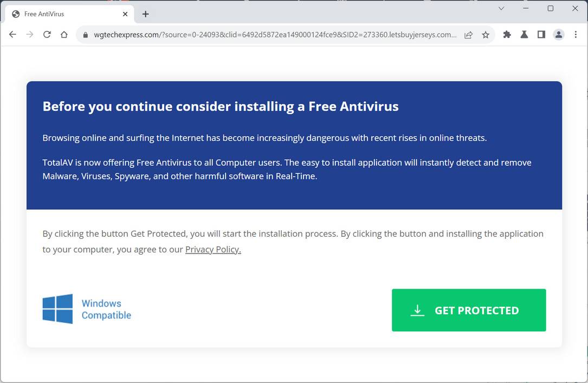Screen dimensions: 588x383
Task: Reload the current page
Action: [x=47, y=34]
